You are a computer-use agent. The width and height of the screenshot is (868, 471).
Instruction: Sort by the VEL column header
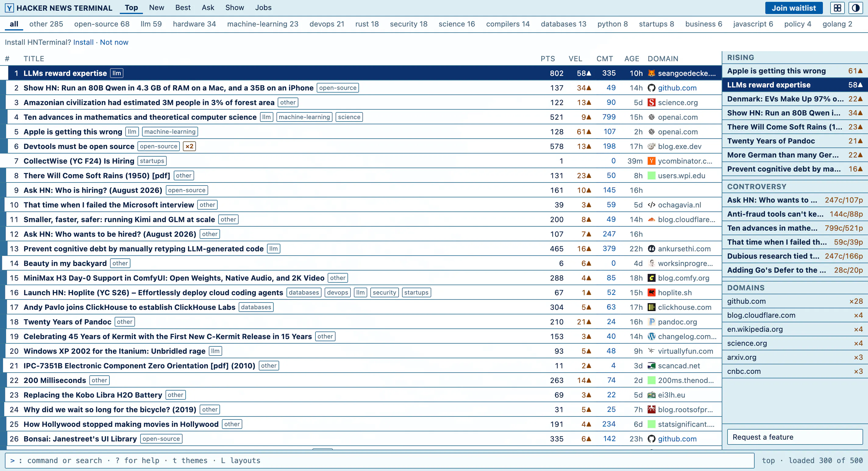click(x=575, y=58)
